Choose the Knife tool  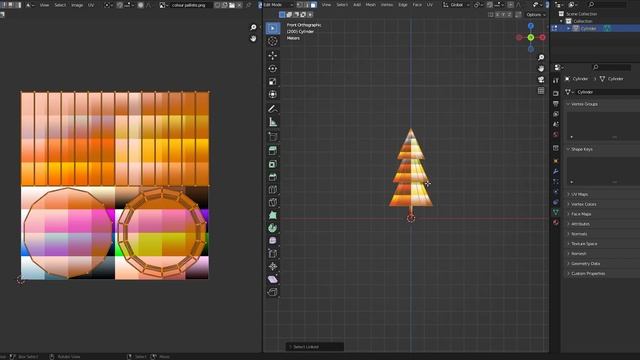[x=273, y=202]
